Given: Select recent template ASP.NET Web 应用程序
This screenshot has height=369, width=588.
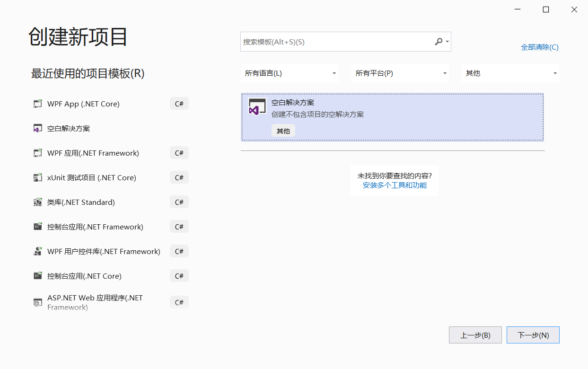Looking at the screenshot, I should (x=111, y=302).
